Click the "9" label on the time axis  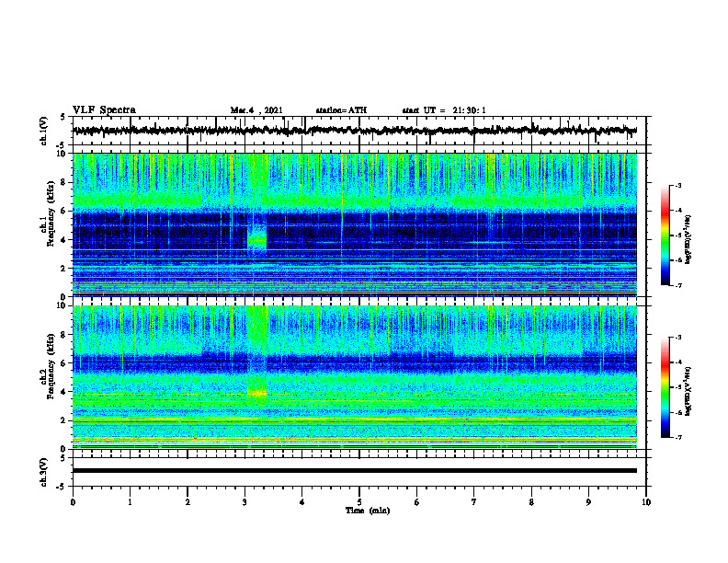tap(588, 502)
